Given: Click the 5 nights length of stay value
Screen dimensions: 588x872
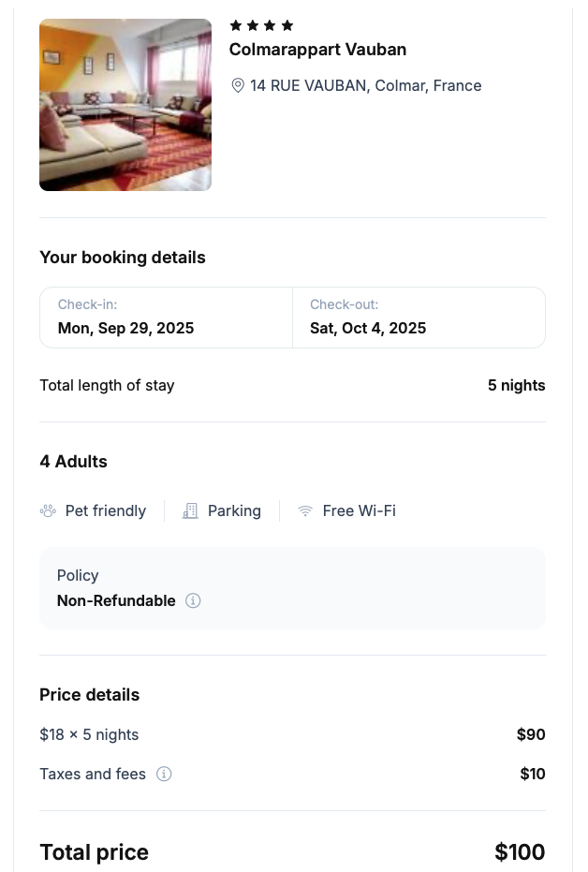Looking at the screenshot, I should [516, 385].
